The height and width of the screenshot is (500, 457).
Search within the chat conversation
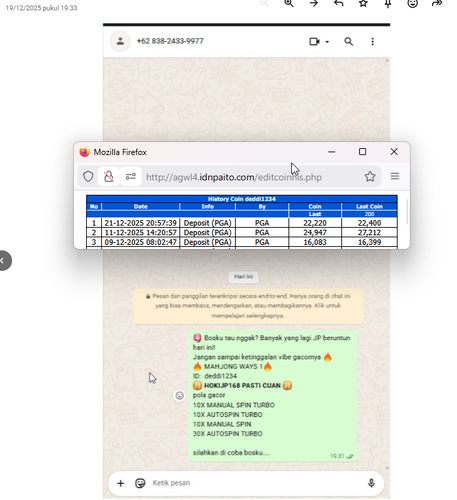pyautogui.click(x=348, y=41)
